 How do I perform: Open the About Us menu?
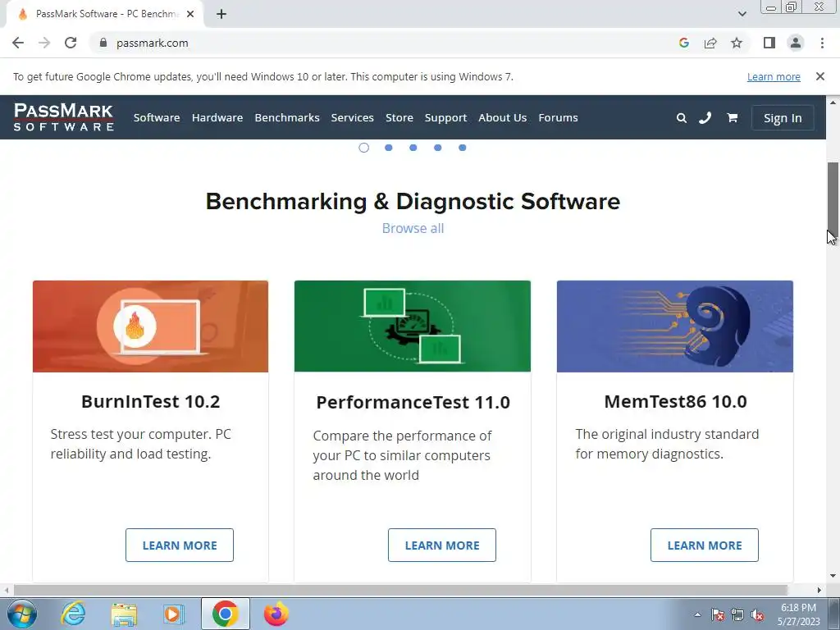click(503, 117)
